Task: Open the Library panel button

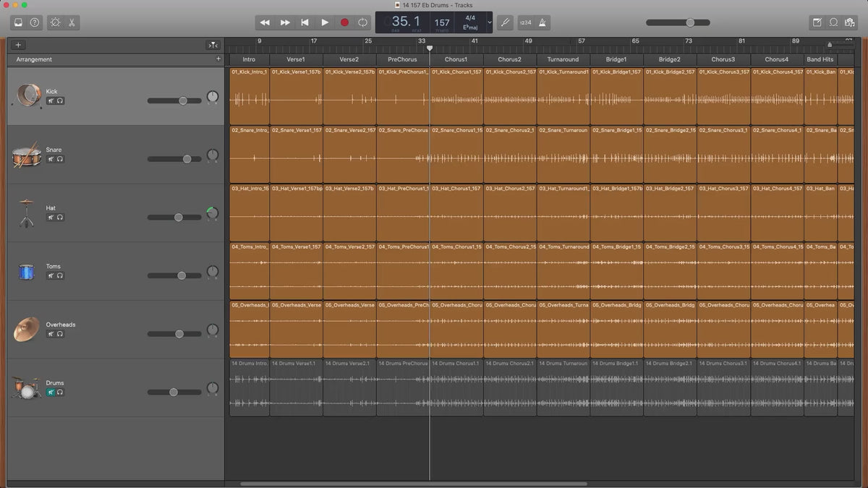Action: [18, 22]
